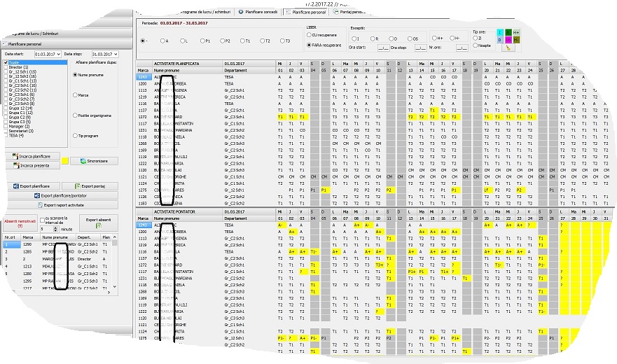
Task: Select the Nume prenume radio button
Action: pyautogui.click(x=75, y=75)
